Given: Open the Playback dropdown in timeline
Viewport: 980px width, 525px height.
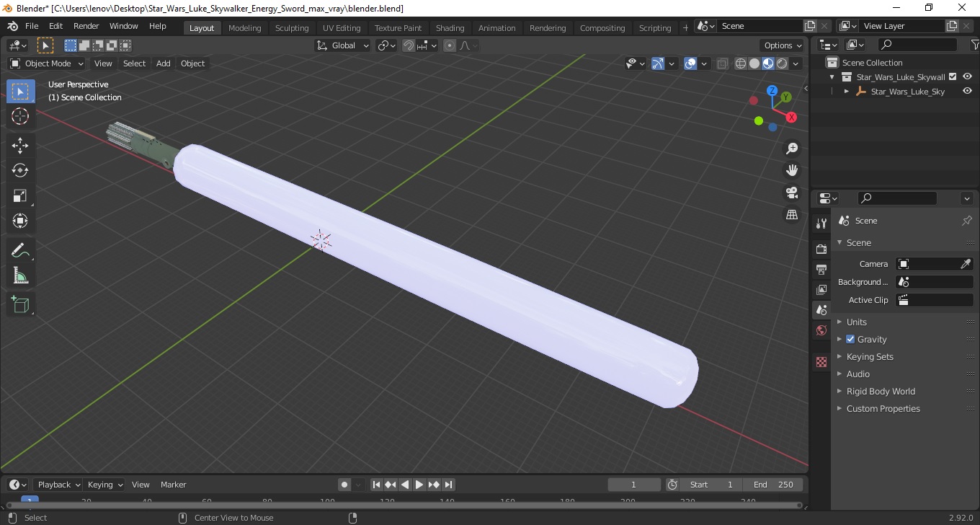Looking at the screenshot, I should [58, 485].
